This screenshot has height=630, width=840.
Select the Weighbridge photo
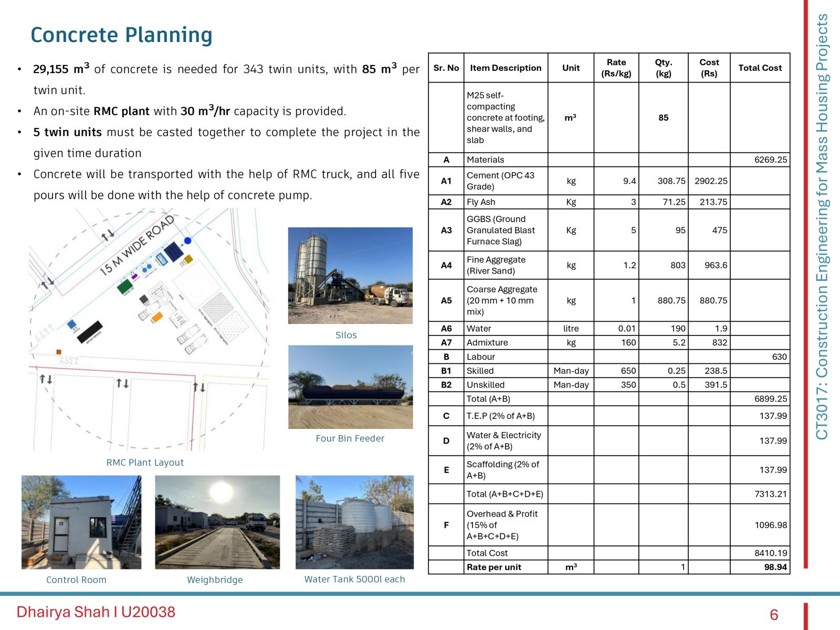[x=217, y=522]
